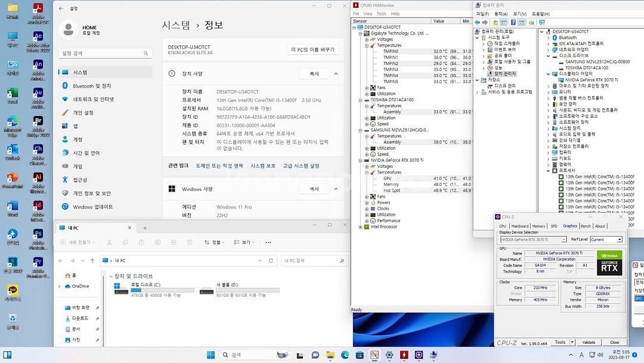Open Microsoft Edge from the taskbar

click(x=345, y=355)
